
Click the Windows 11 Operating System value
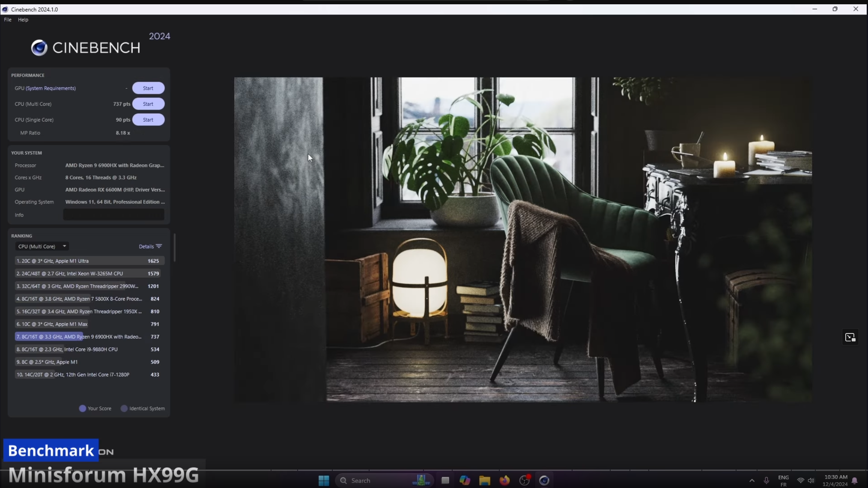tap(115, 202)
